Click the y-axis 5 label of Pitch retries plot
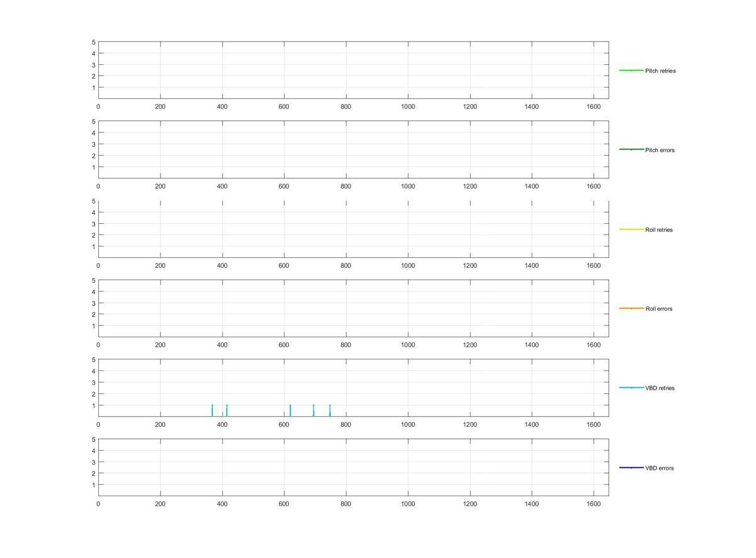Screen dimensions: 756x558 (x=93, y=42)
